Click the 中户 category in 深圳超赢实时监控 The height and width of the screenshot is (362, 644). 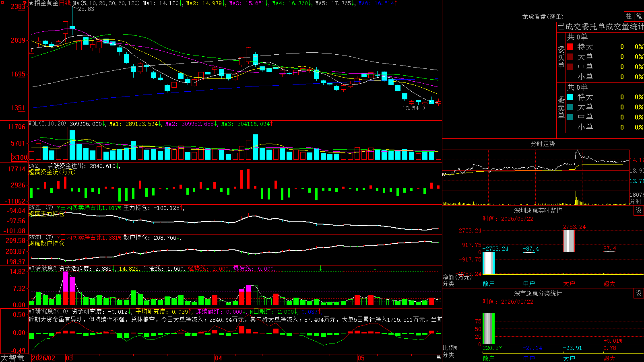pos(529,284)
